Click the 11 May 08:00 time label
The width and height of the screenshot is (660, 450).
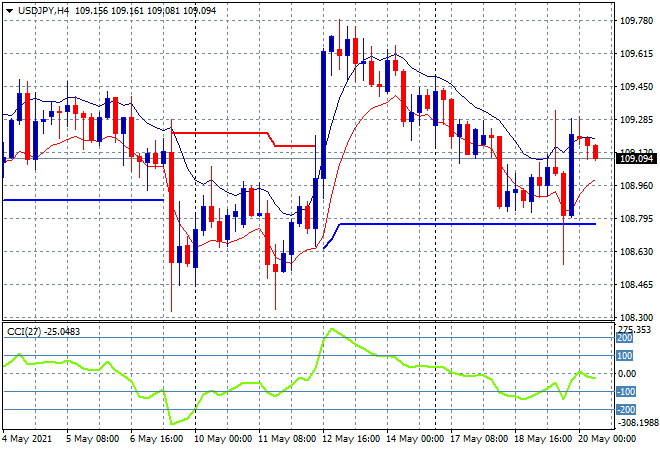pyautogui.click(x=287, y=439)
